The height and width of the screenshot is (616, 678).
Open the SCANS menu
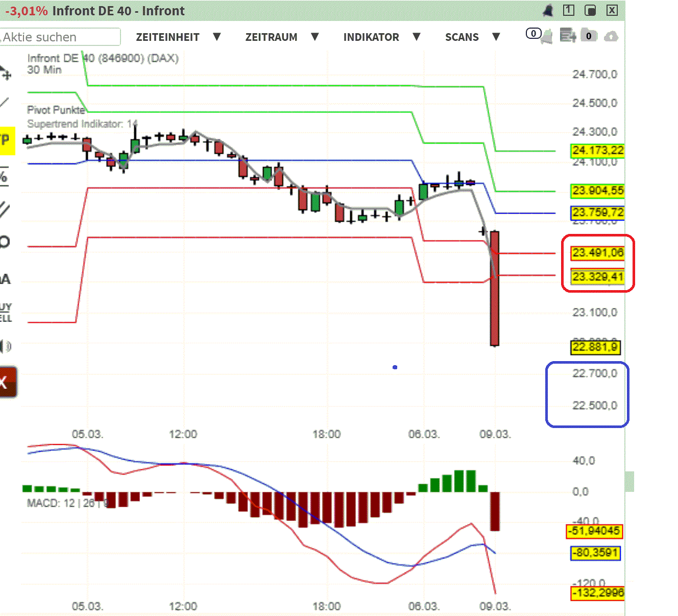click(x=462, y=37)
